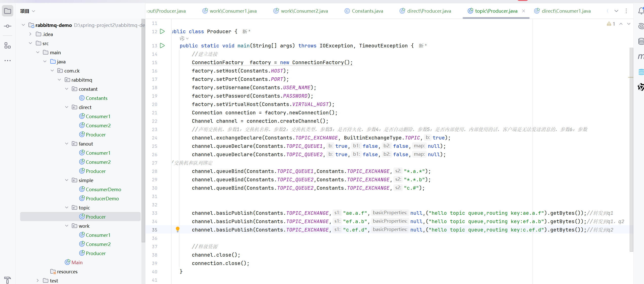This screenshot has height=284, width=644.
Task: Collapse the fanout package node
Action: click(x=67, y=144)
